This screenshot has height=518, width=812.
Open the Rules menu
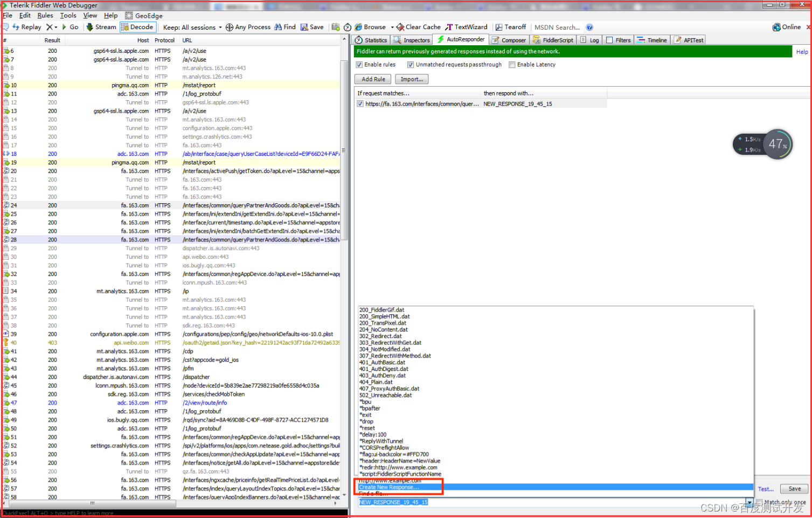(x=45, y=16)
